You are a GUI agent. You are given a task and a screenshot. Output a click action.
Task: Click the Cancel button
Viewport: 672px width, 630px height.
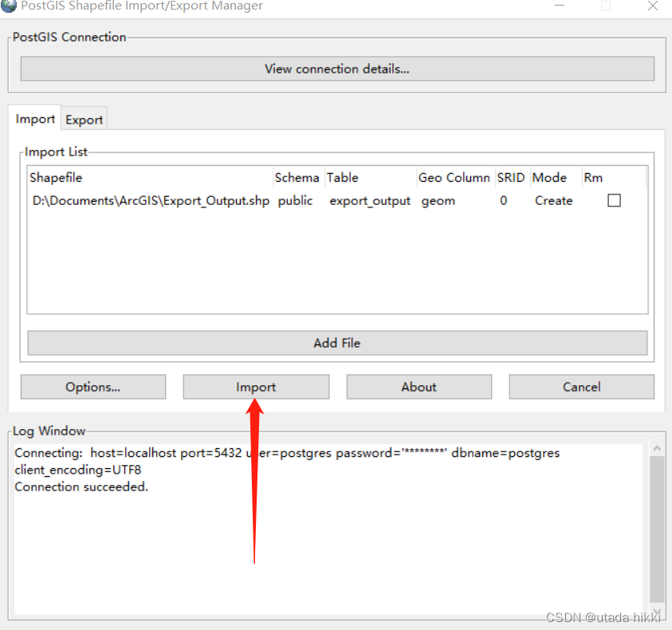click(x=582, y=387)
